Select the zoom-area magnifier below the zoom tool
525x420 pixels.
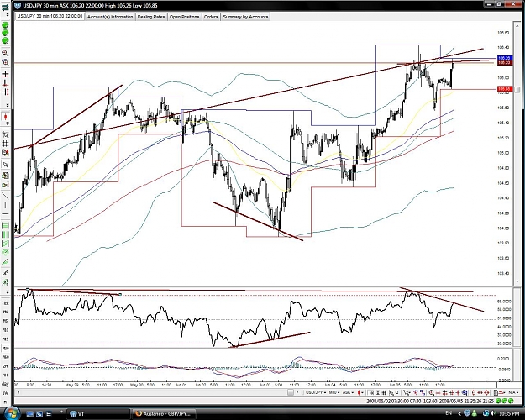point(5,62)
